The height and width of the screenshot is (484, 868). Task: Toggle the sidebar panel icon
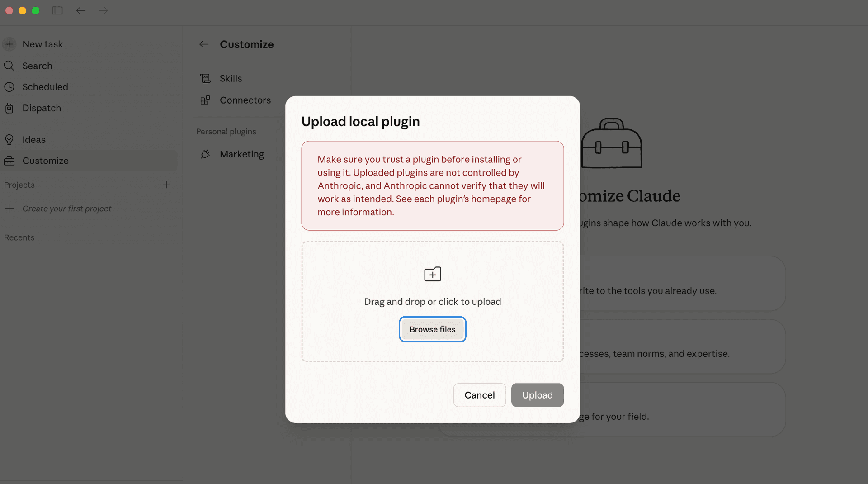coord(57,10)
